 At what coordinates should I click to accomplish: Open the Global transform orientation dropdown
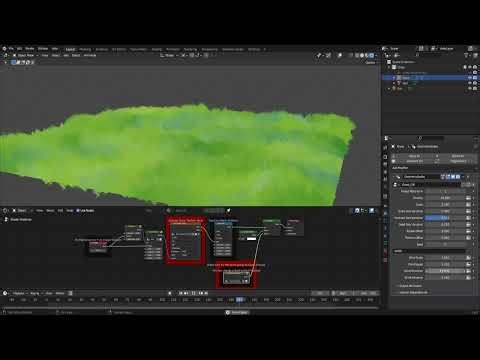[x=169, y=55]
